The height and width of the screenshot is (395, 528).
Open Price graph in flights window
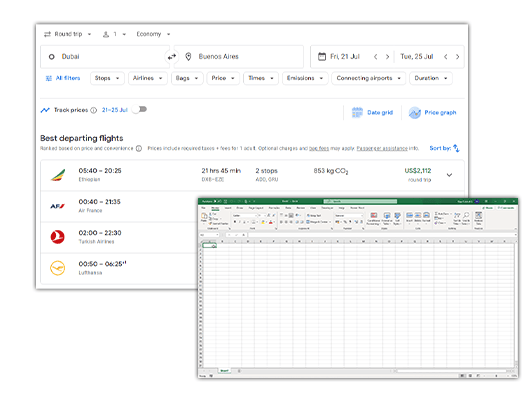coord(432,112)
